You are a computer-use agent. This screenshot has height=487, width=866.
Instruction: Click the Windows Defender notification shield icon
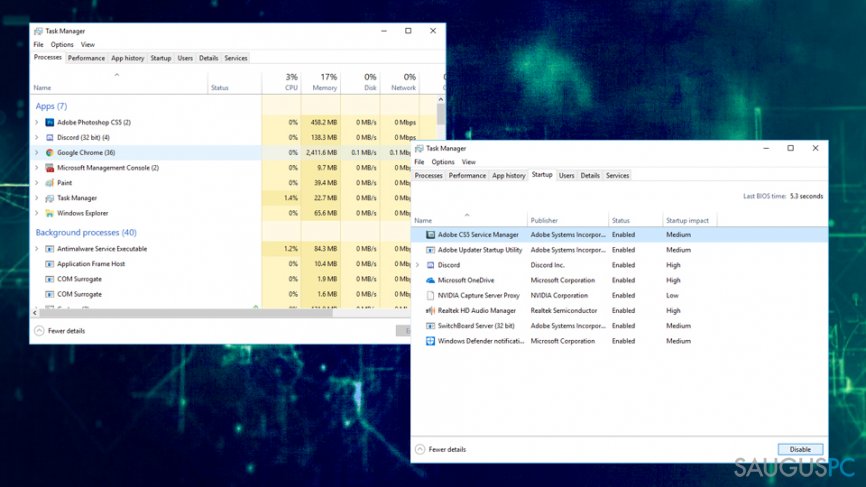pyautogui.click(x=430, y=341)
